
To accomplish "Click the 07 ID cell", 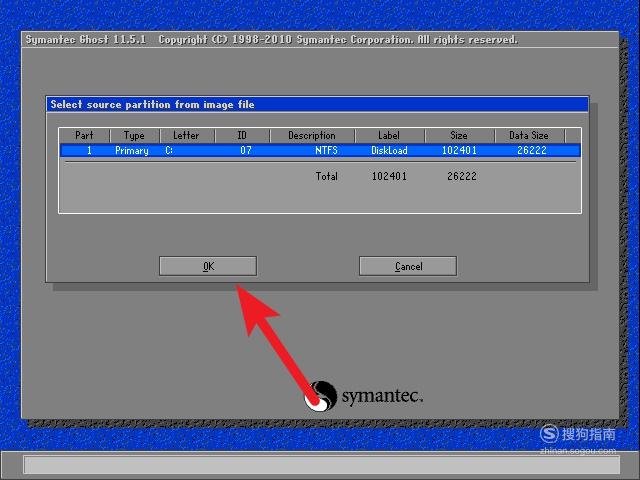I will pos(246,150).
